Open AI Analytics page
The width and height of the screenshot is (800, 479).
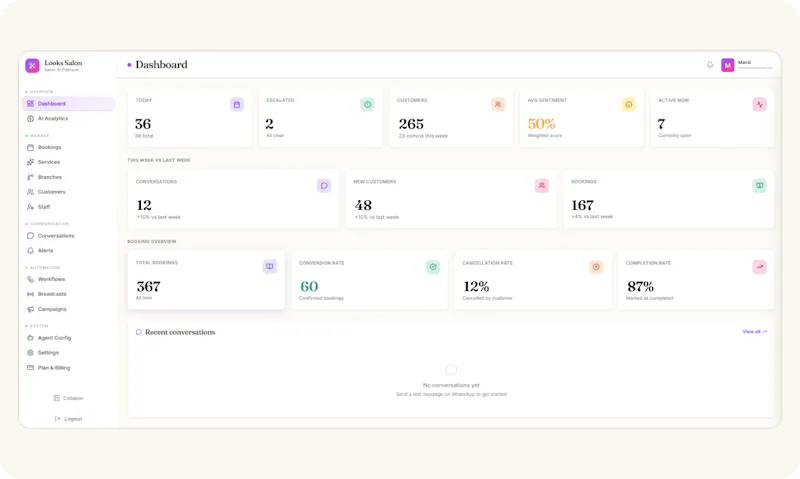pos(68,118)
